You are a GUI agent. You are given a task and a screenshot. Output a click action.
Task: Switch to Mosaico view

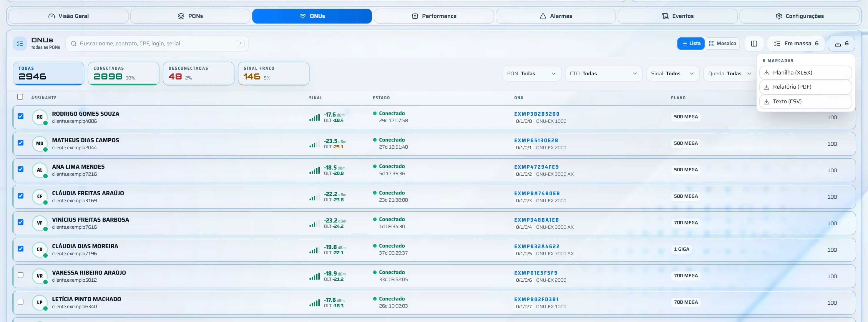click(722, 44)
